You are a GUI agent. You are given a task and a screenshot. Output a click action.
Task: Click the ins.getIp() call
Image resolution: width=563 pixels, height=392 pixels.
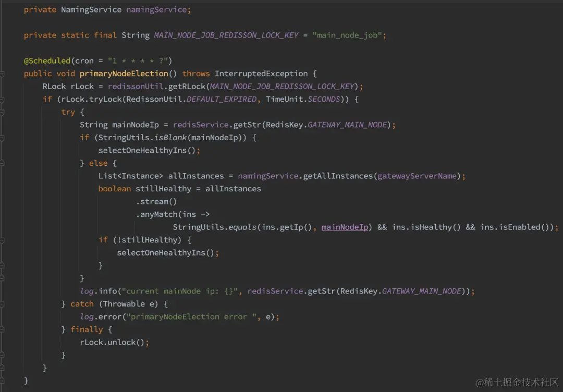click(287, 227)
